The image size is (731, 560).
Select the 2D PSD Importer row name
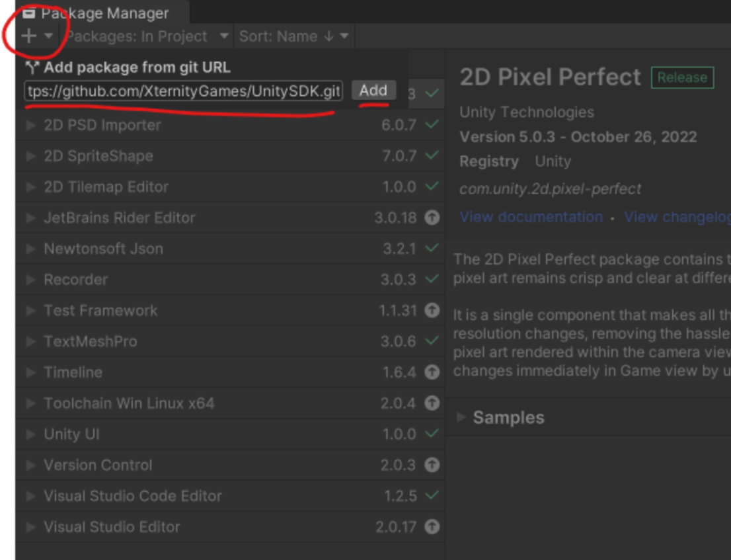click(102, 125)
